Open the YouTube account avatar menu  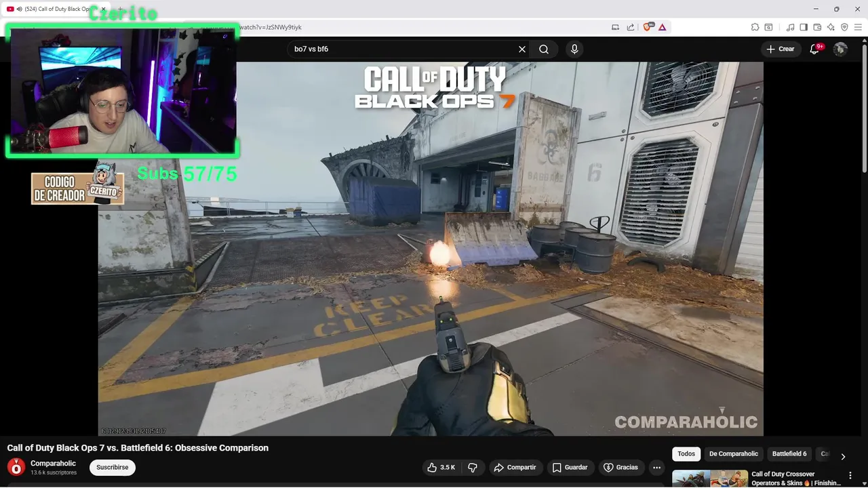point(840,49)
